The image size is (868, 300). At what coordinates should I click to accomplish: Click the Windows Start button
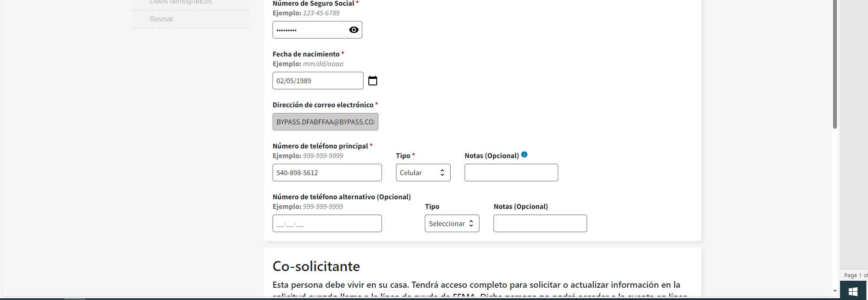coord(853,291)
